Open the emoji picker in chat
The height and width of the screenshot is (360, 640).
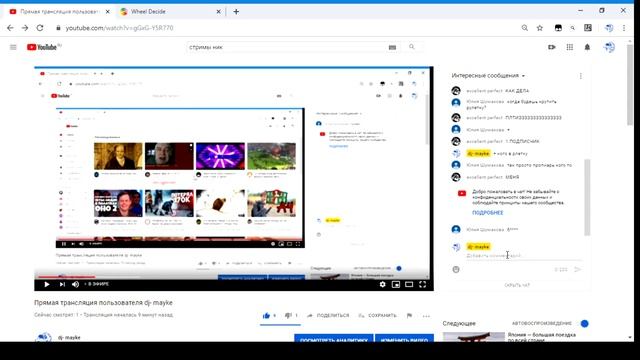tap(456, 269)
